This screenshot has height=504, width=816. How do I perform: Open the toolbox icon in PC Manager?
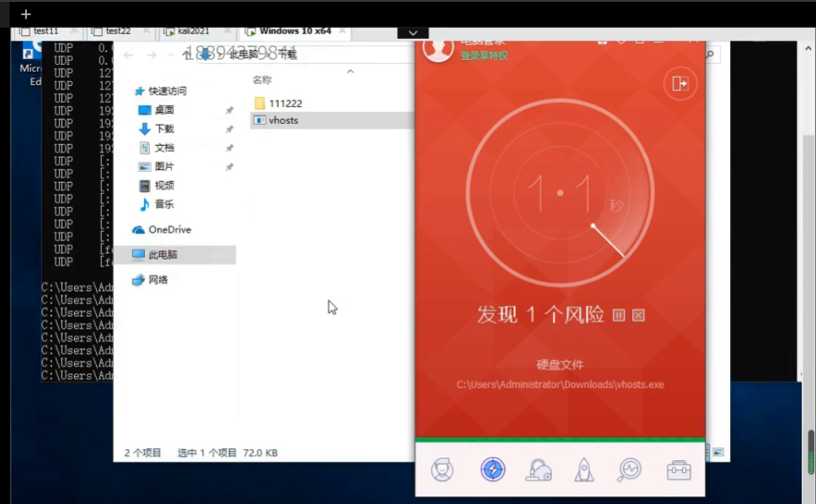(x=679, y=469)
